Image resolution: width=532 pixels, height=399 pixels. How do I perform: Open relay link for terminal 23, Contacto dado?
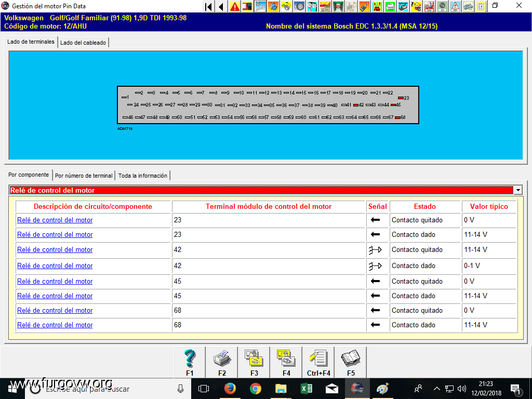coord(55,235)
